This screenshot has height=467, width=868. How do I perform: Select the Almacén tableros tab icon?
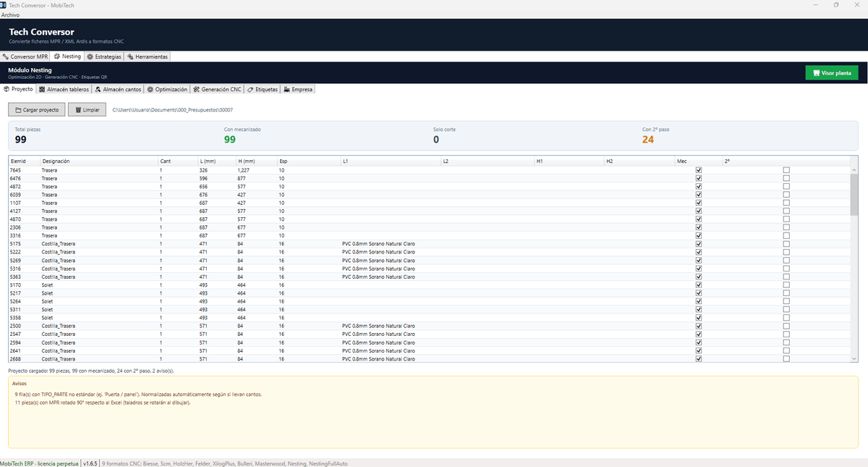42,90
